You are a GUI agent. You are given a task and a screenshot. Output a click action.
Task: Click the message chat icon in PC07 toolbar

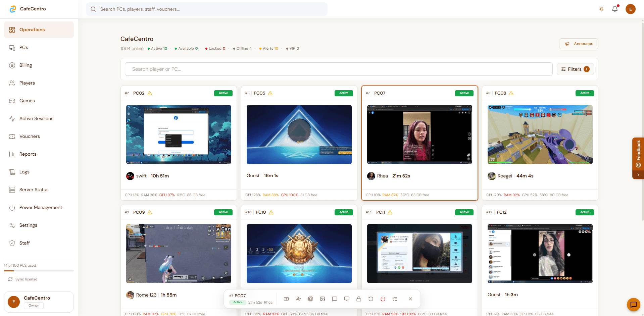click(x=335, y=299)
